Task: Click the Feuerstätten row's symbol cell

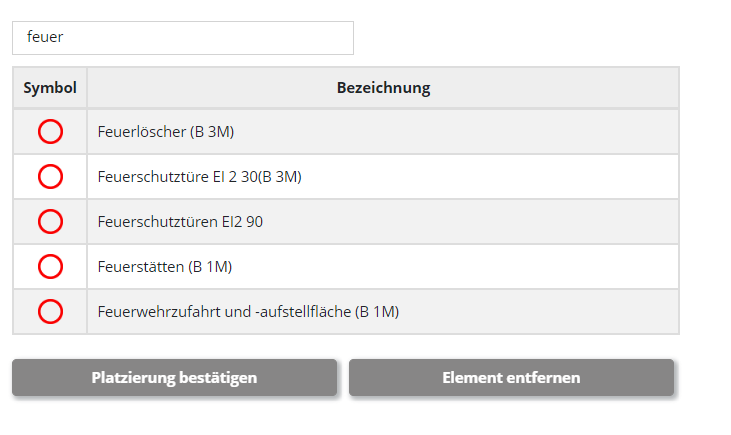Action: coord(30,267)
